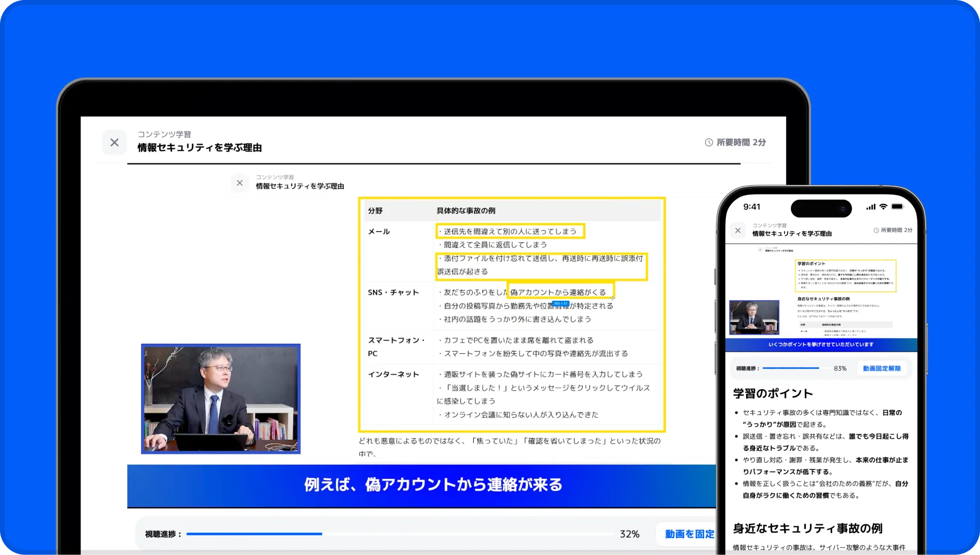Viewport: 980px width, 555px height.
Task: Click the コンテンツ学習 label on tablet header
Action: click(164, 134)
